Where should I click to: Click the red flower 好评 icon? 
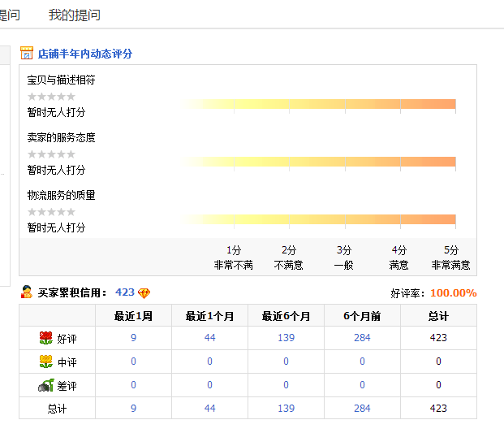[x=45, y=338]
